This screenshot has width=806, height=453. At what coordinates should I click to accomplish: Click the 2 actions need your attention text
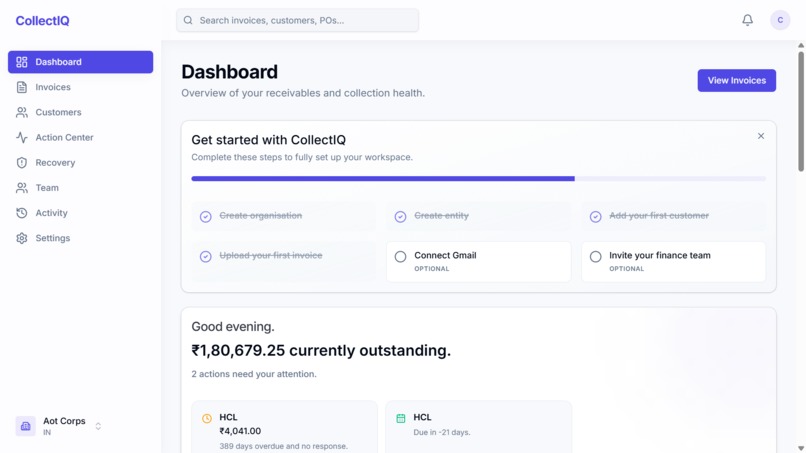tap(254, 374)
